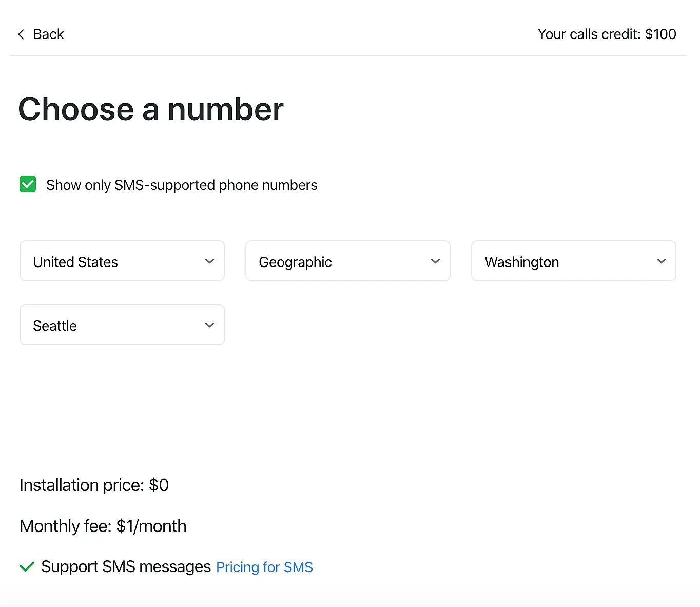Image resolution: width=700 pixels, height=607 pixels.
Task: Click the 'Support SMS messages' text
Action: [x=126, y=567]
